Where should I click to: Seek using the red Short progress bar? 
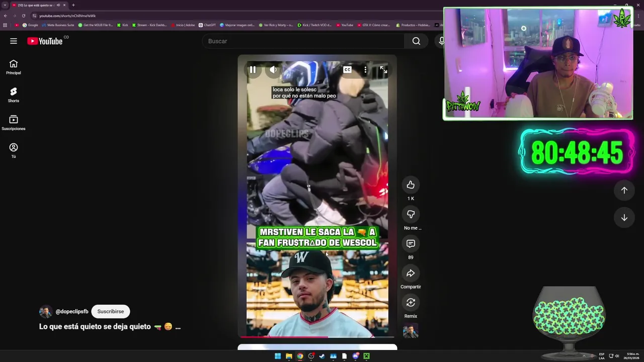click(x=317, y=337)
